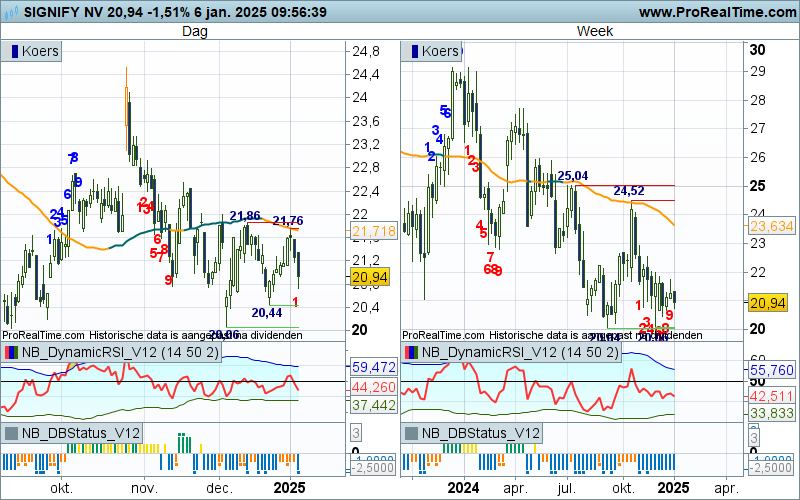Click the green 33,833 RSI lower band value
This screenshot has width=800, height=500.
pos(772,413)
